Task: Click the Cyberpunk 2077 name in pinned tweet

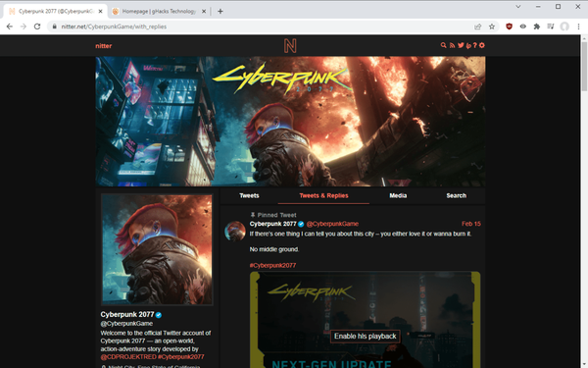Action: [273, 224]
